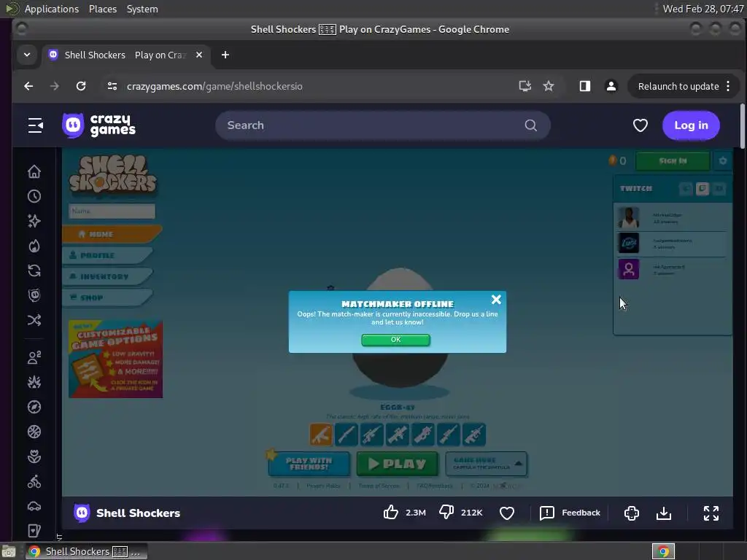
Task: Open Bike games icon in sidebar
Action: click(34, 481)
